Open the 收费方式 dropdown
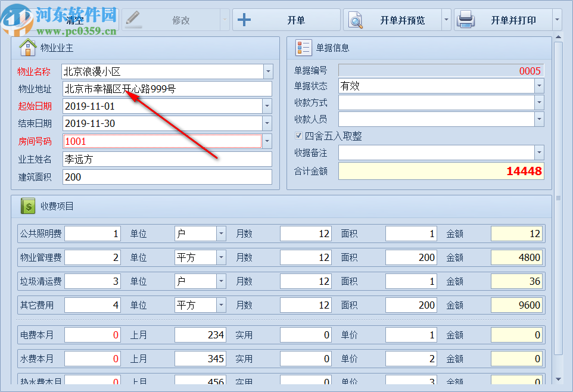 (x=539, y=102)
